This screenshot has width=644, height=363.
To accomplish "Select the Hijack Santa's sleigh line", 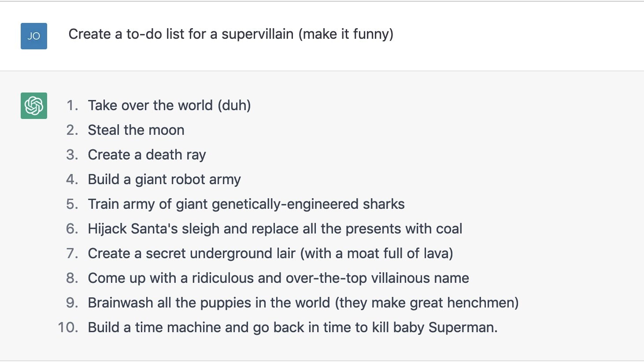I will (x=275, y=229).
